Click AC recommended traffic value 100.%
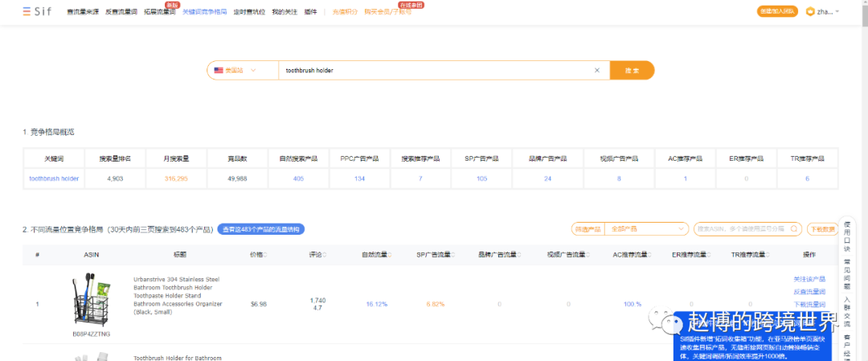Image resolution: width=868 pixels, height=361 pixels. [x=633, y=304]
